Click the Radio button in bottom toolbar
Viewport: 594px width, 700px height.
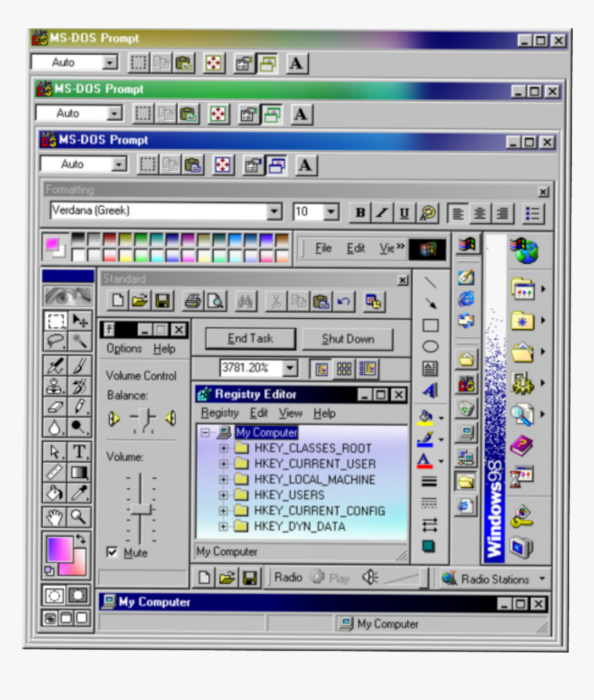(288, 578)
